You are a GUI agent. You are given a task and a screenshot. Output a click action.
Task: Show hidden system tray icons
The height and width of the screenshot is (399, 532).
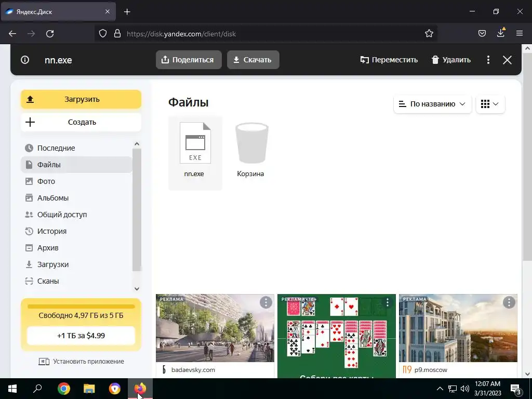[440, 389]
